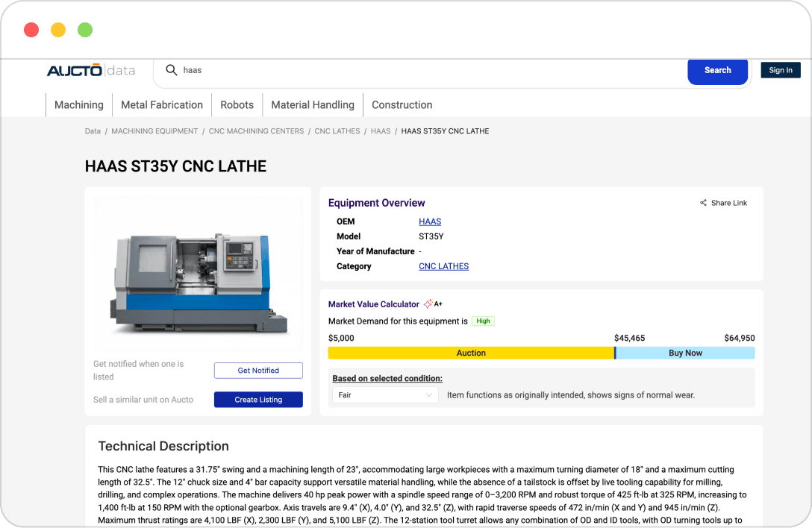
Task: Click the light blue Buy Now bar
Action: pos(685,353)
